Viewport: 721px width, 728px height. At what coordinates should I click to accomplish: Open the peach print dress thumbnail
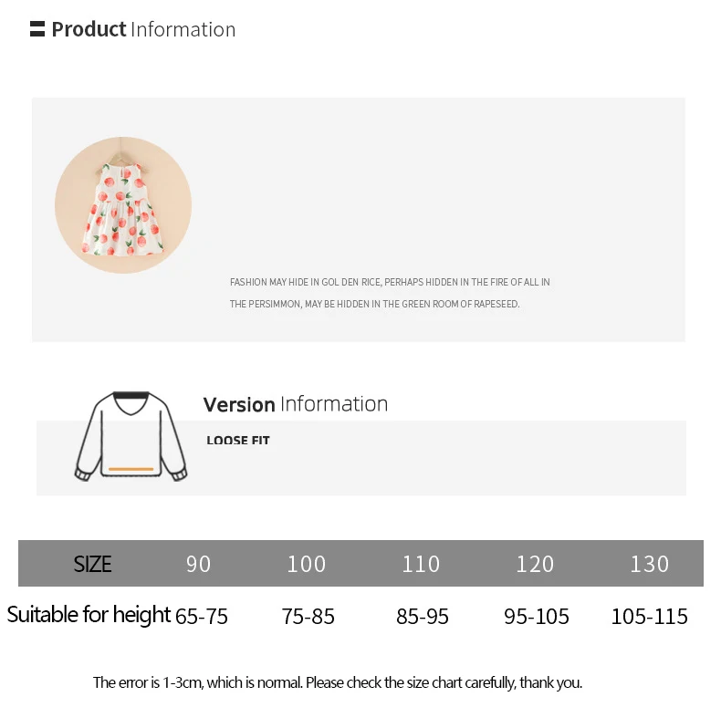pos(123,205)
